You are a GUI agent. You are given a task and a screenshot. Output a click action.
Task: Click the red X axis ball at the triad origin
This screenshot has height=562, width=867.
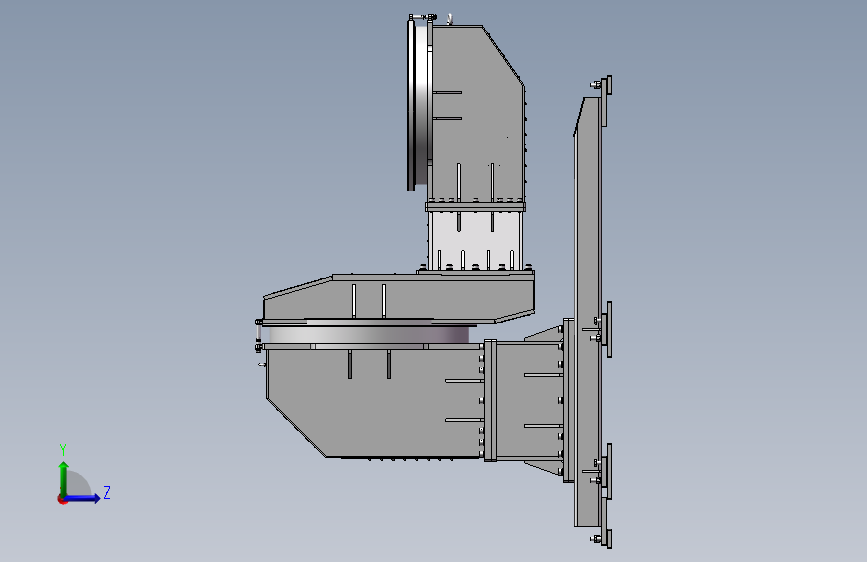62,499
